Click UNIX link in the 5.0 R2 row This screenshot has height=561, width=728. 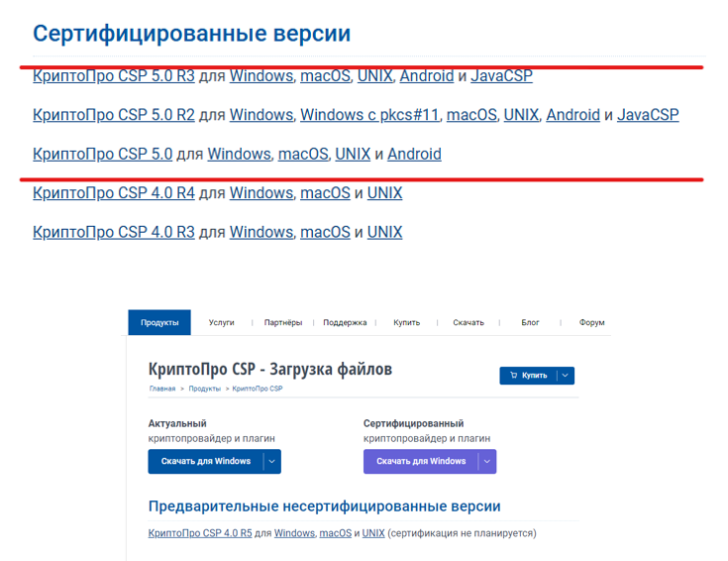point(521,115)
